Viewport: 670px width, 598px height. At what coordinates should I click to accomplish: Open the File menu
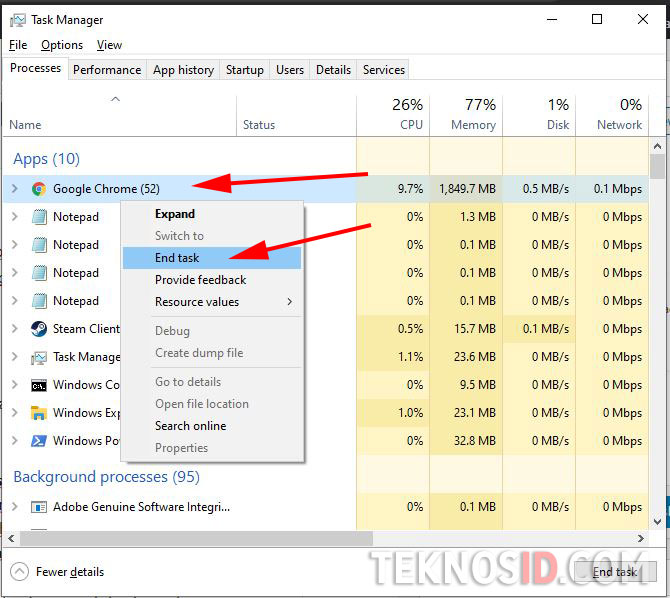click(18, 45)
